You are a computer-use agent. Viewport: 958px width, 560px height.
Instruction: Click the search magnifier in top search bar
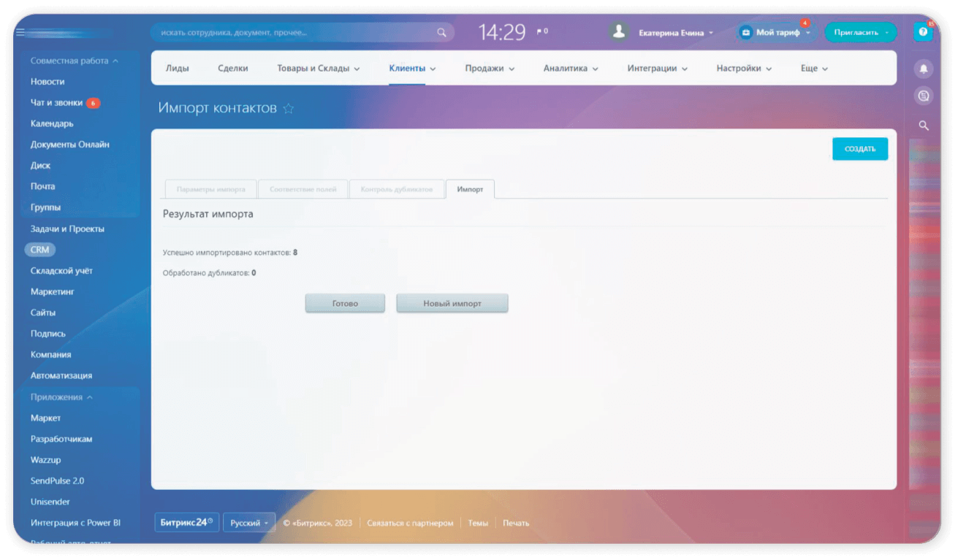coord(441,32)
